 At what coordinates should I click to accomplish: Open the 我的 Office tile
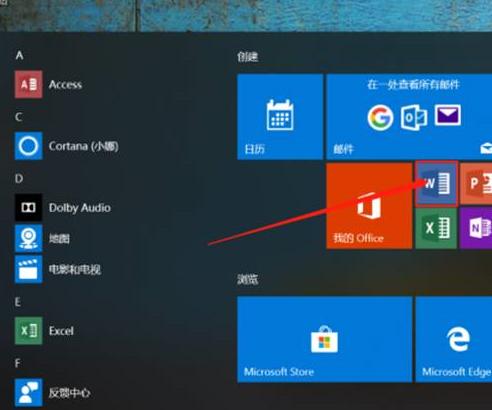tap(369, 206)
